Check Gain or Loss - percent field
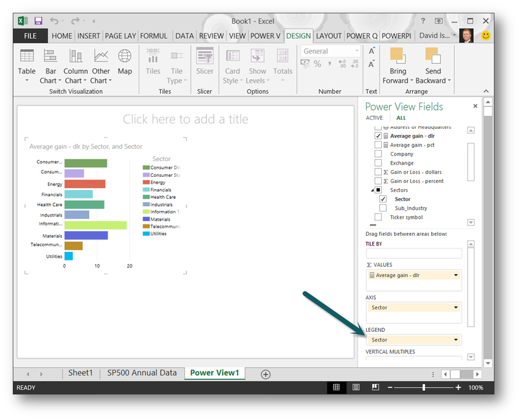This screenshot has height=420, width=520. [378, 181]
